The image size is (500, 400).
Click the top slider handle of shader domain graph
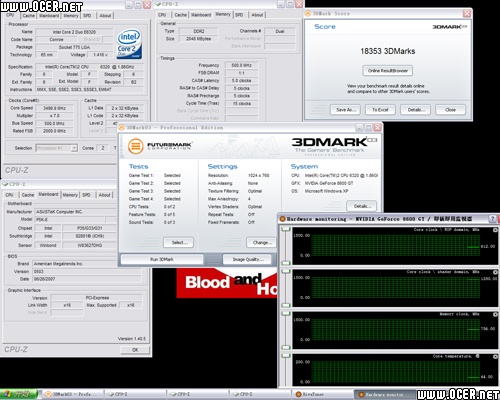[286, 272]
